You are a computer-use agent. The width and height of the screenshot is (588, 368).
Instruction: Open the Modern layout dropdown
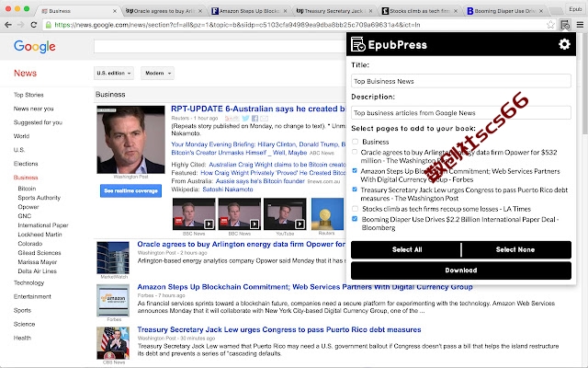coord(157,74)
